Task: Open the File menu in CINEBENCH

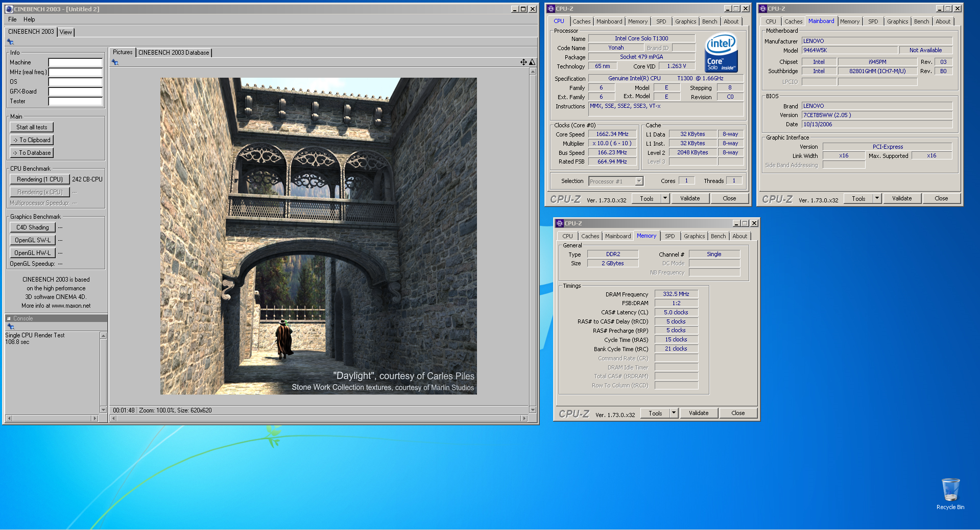Action: [12, 19]
